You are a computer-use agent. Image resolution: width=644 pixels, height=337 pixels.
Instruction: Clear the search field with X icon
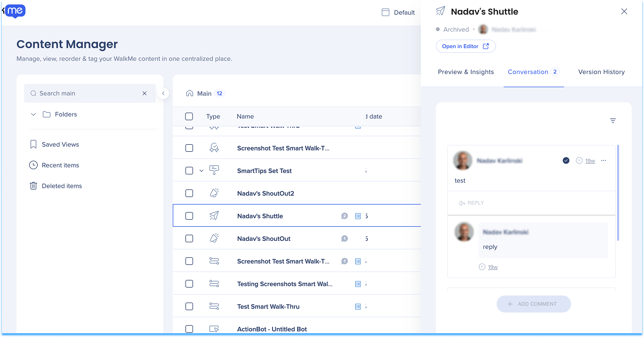(x=145, y=93)
